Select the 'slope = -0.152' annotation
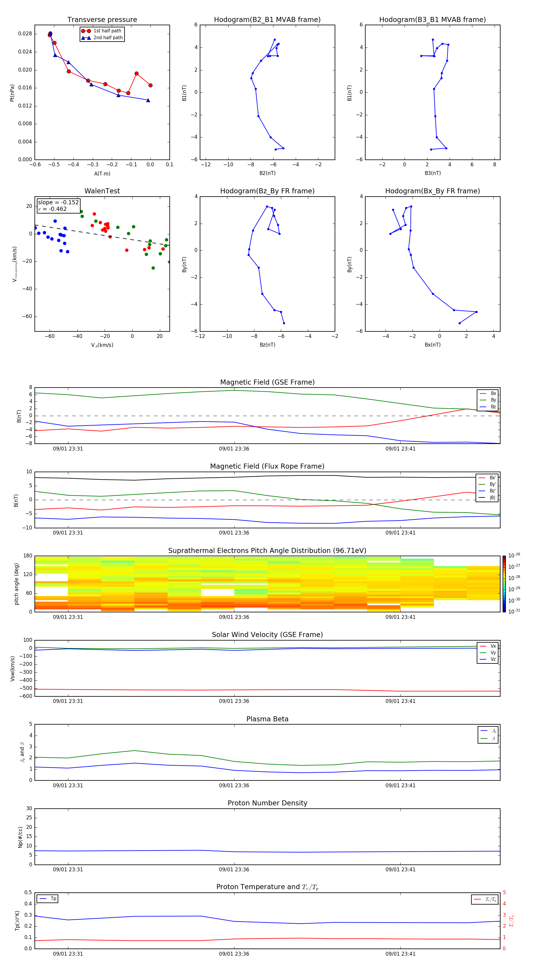 [58, 203]
